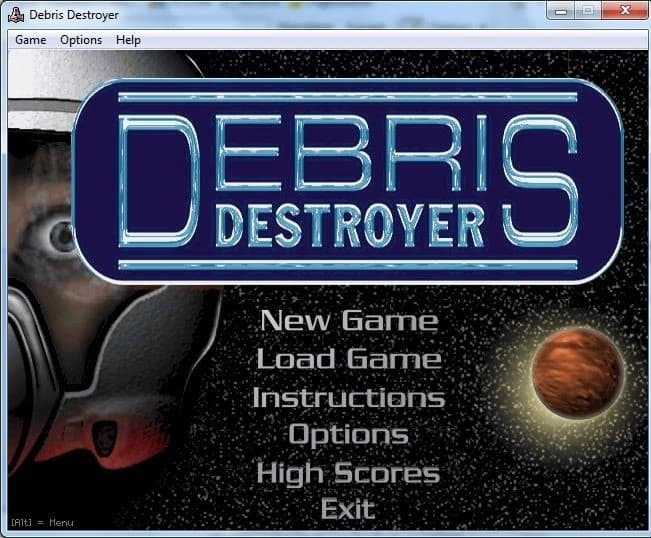Open the Options menu in menu bar
The width and height of the screenshot is (651, 538).
coord(81,40)
